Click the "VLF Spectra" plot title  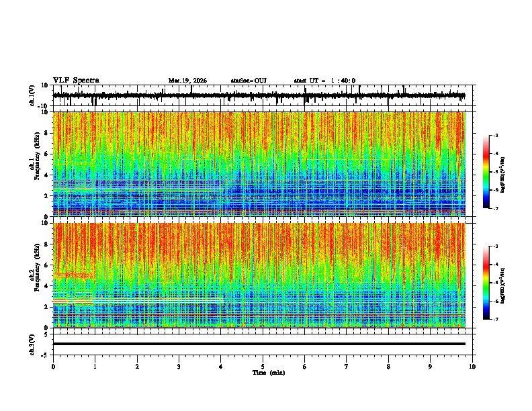click(x=76, y=81)
